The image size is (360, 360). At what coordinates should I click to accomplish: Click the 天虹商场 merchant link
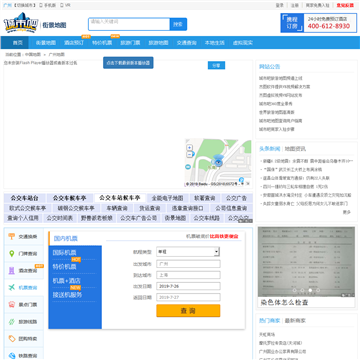(x=267, y=334)
